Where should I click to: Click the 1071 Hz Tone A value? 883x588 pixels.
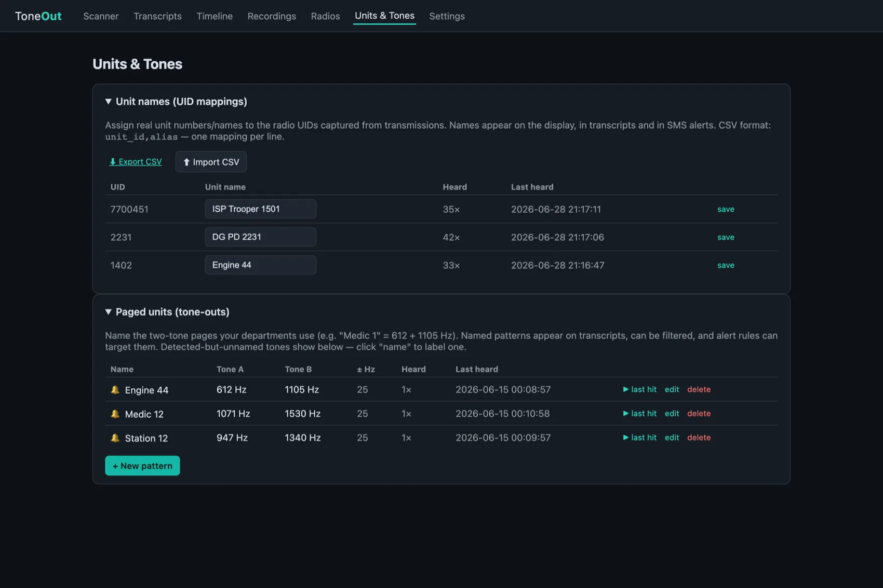tap(233, 414)
